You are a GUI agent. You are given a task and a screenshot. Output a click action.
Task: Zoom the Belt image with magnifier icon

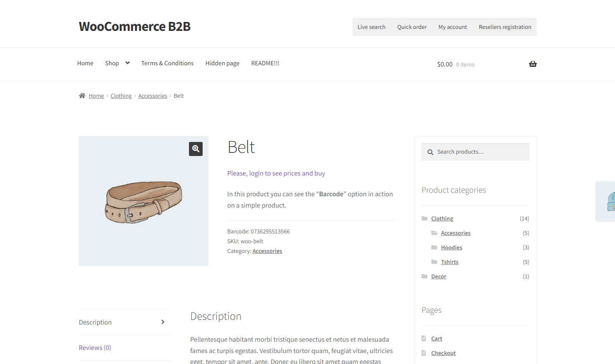tap(196, 149)
